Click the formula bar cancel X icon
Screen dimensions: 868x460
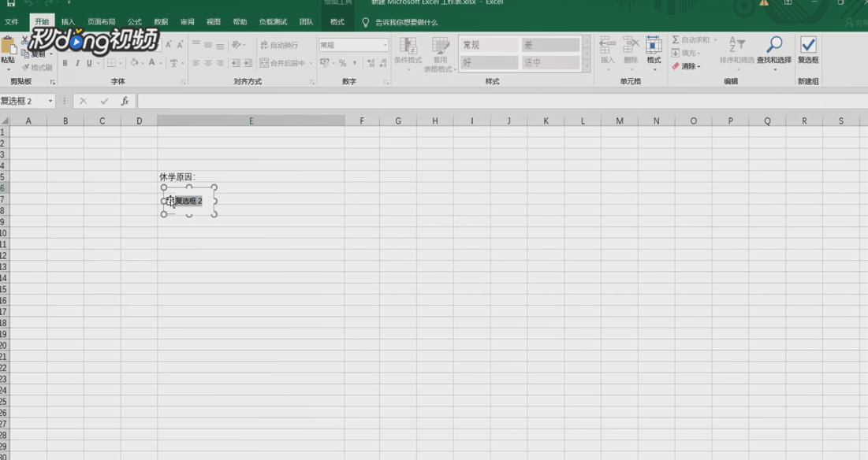click(83, 101)
